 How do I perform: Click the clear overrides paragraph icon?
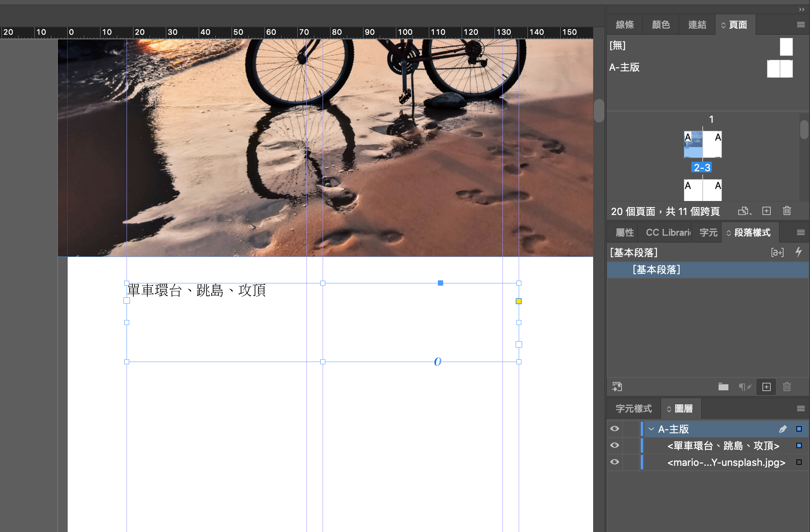click(745, 387)
